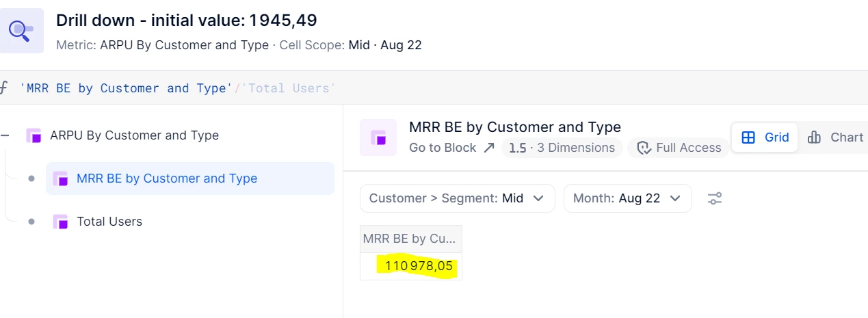Click into the formula bar expression
868x318 pixels.
pos(178,88)
